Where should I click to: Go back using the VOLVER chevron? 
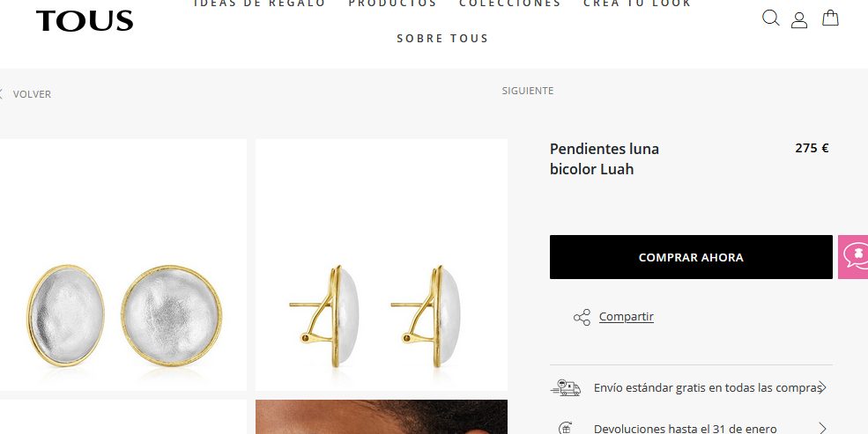point(1,94)
